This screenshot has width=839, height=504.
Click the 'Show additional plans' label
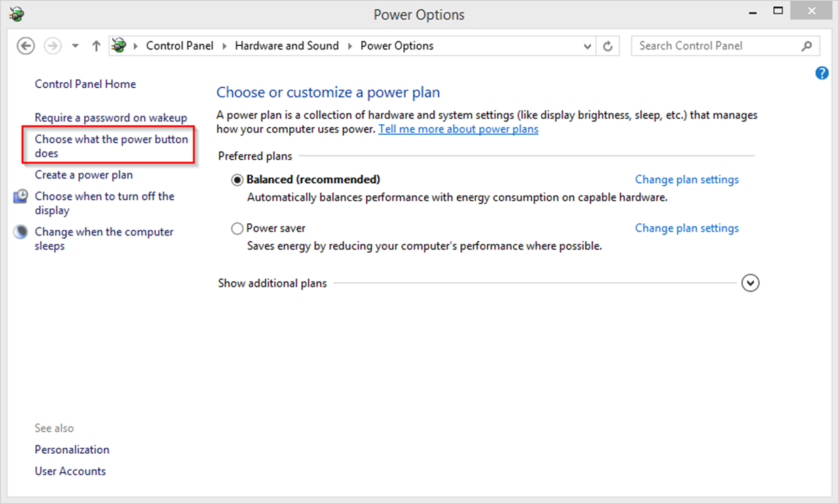tap(272, 283)
